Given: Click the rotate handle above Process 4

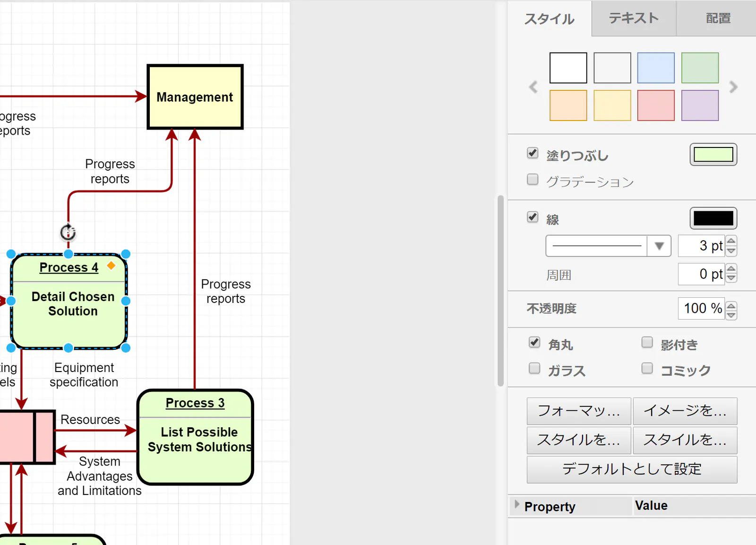Looking at the screenshot, I should click(68, 232).
